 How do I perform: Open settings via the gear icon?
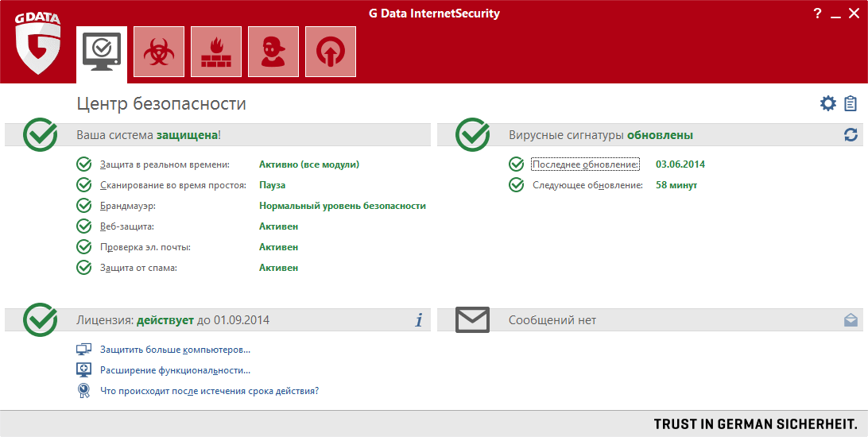828,103
